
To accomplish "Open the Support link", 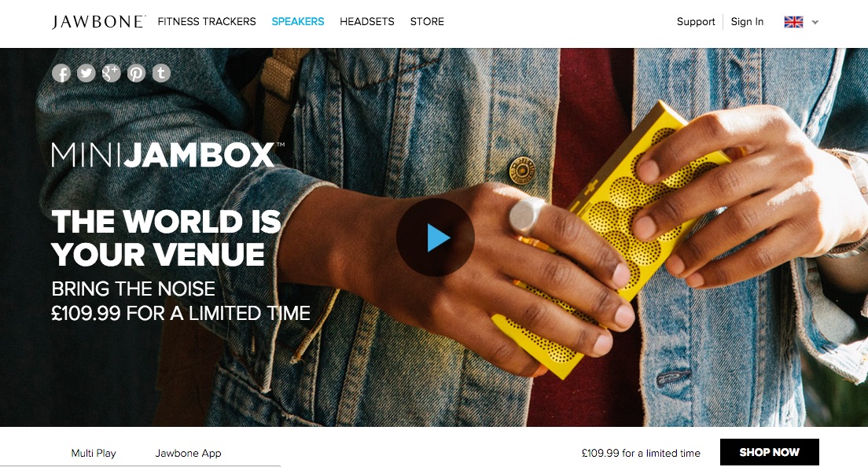I will 696,21.
